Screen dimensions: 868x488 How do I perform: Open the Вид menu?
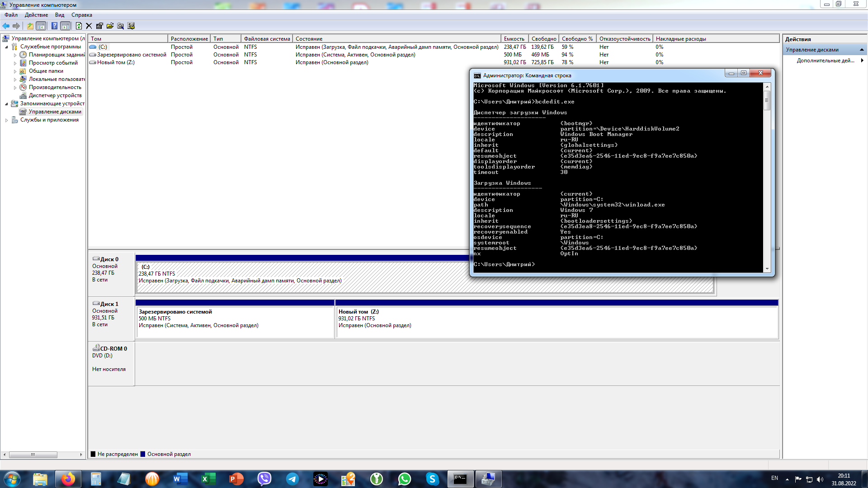coord(60,15)
